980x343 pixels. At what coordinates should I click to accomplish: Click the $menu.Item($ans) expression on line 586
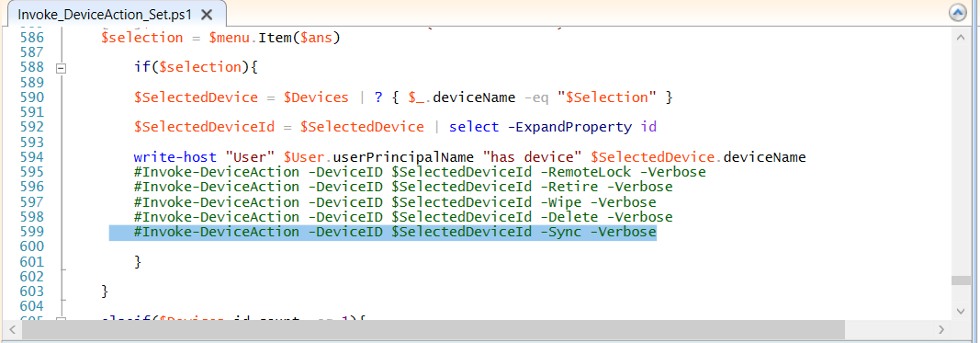tap(275, 38)
